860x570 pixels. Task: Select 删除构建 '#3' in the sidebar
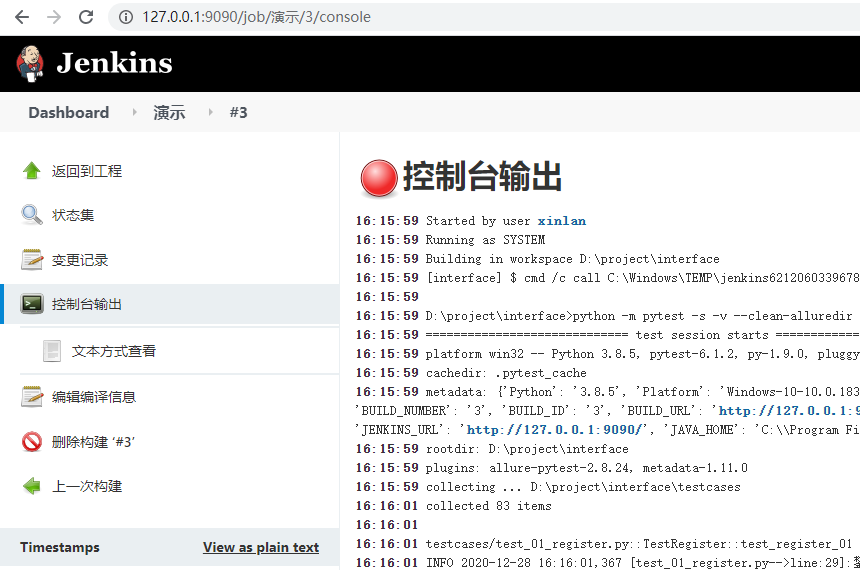[x=93, y=442]
